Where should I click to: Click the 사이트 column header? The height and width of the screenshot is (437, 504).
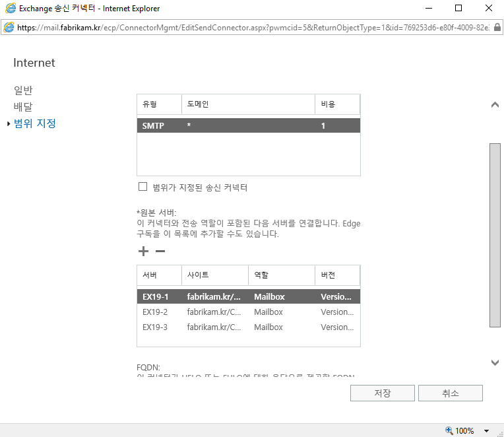point(215,275)
